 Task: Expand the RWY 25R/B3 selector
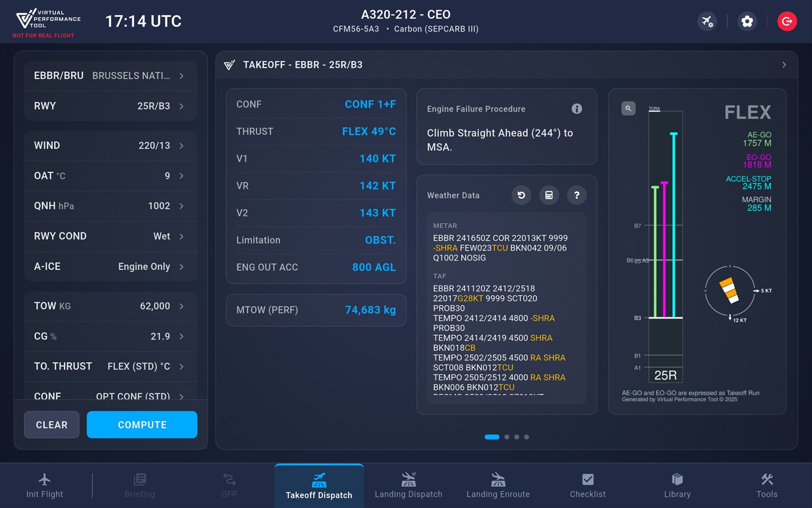(x=111, y=106)
